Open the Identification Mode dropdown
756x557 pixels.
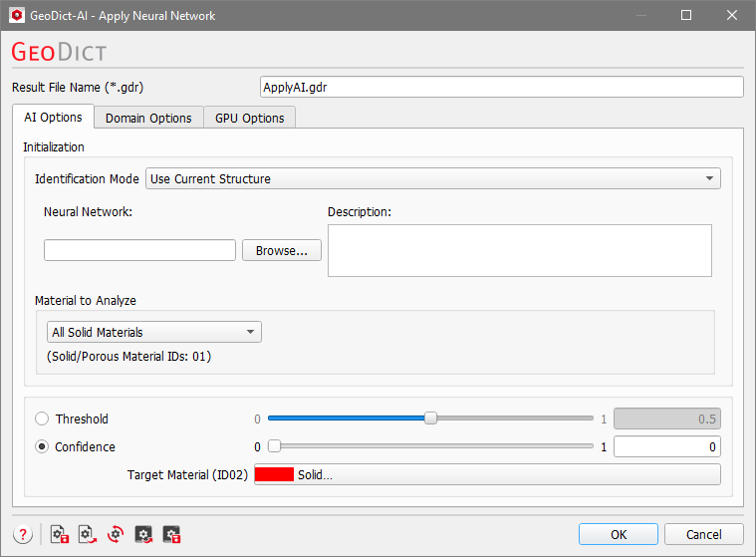coord(432,179)
